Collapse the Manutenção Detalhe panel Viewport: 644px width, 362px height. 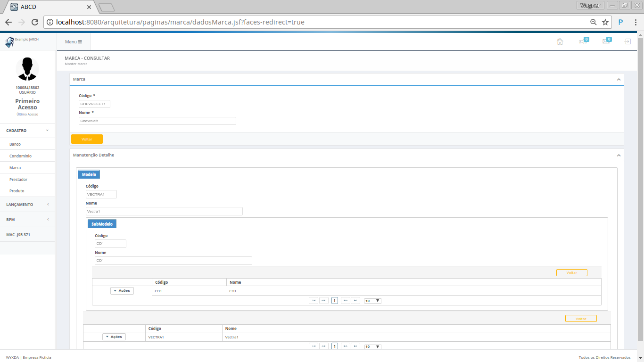pyautogui.click(x=619, y=155)
